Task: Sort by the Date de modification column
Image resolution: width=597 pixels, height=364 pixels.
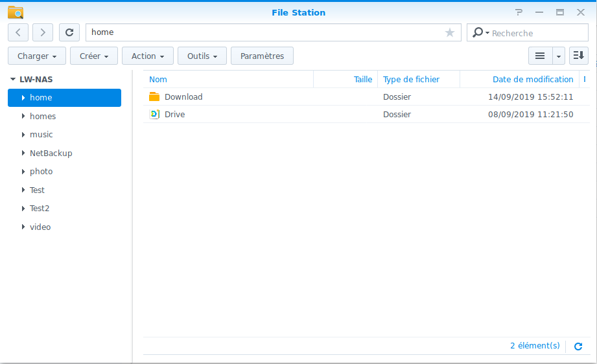Action: pyautogui.click(x=532, y=80)
